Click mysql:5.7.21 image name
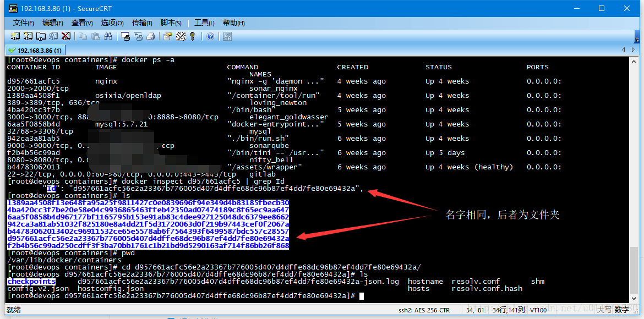 point(122,124)
